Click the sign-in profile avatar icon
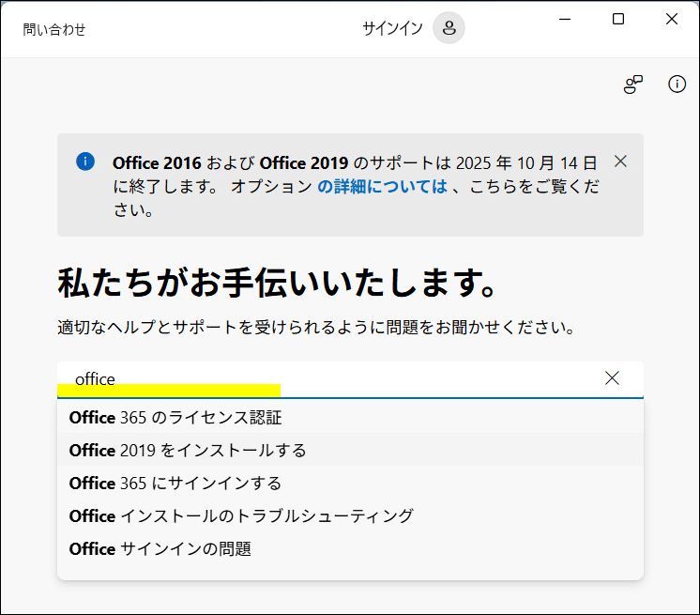This screenshot has width=700, height=615. [x=449, y=27]
